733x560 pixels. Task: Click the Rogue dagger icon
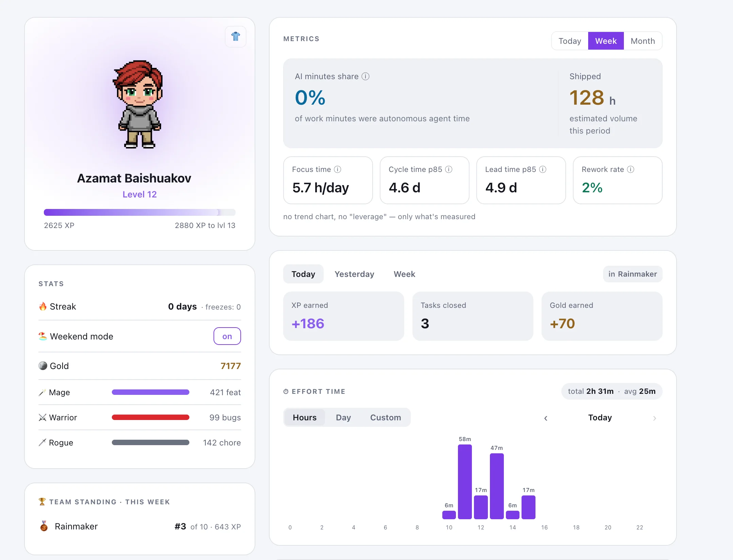point(42,442)
